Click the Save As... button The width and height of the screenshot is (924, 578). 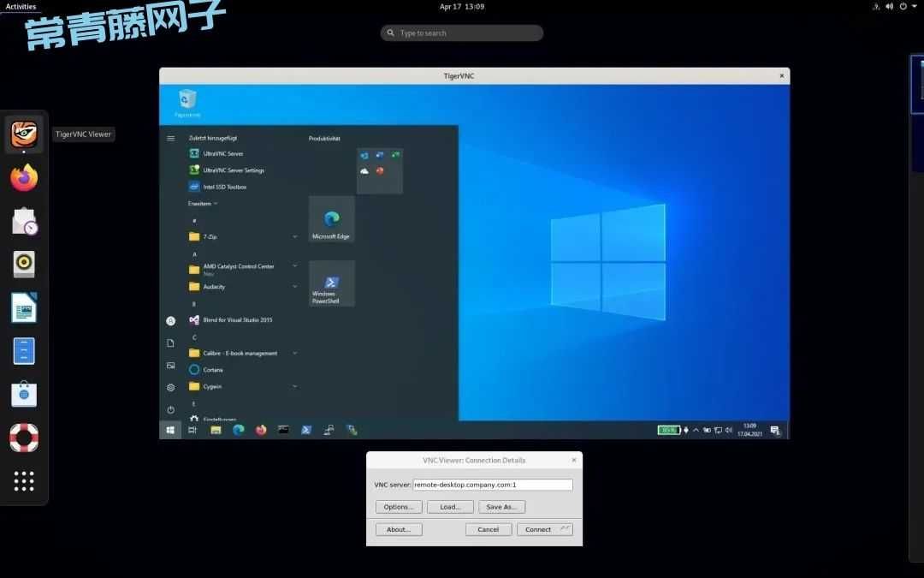tap(501, 507)
